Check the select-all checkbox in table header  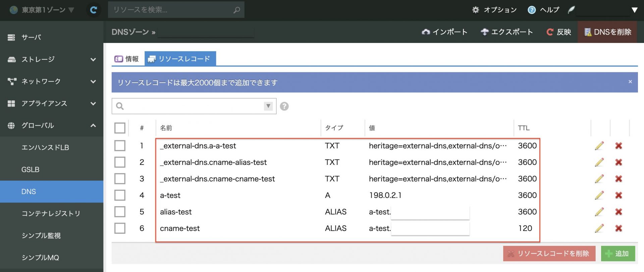click(x=120, y=128)
